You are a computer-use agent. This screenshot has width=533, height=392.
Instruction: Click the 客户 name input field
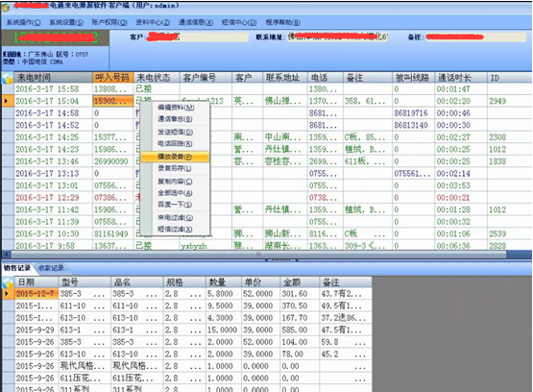pyautogui.click(x=197, y=37)
